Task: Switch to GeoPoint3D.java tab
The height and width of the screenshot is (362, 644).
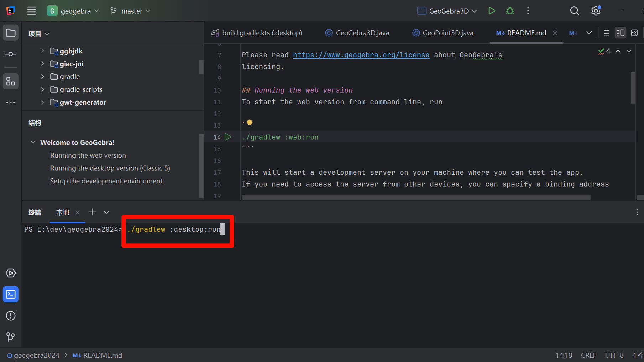Action: [443, 33]
